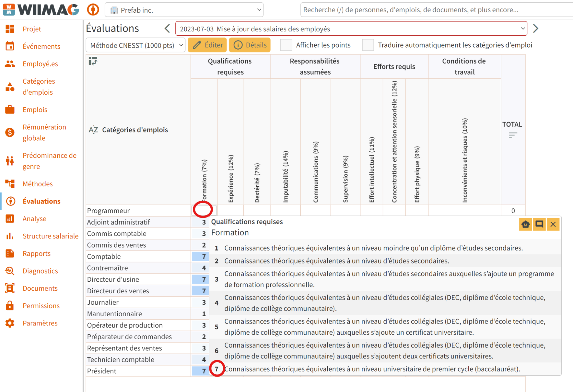Open the Paramètres gear icon

click(10, 323)
